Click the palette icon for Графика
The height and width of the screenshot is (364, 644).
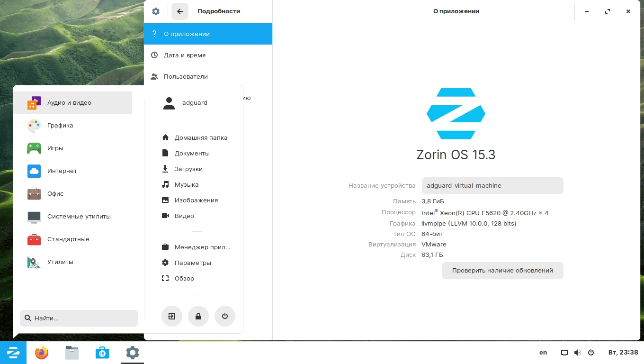(34, 126)
